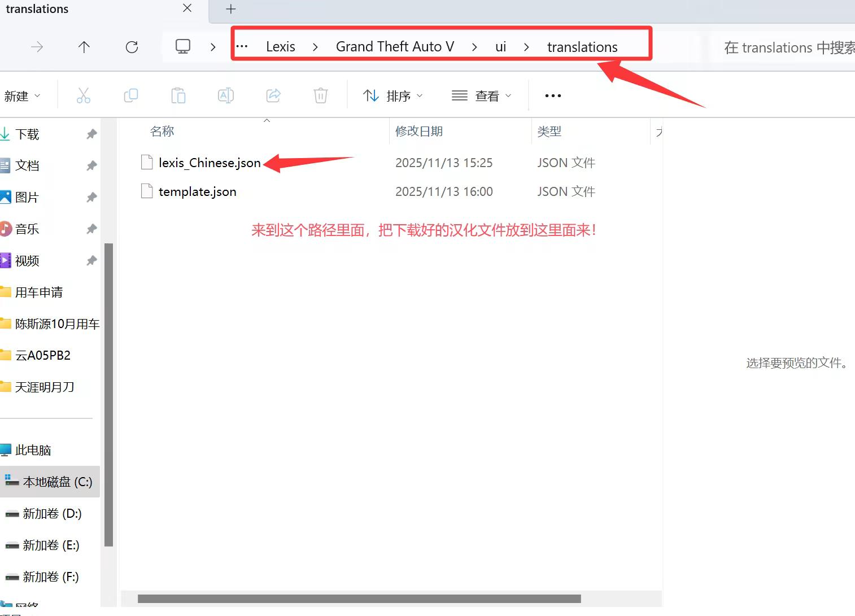Open 新加卷 (D:) drive in sidebar

point(52,513)
